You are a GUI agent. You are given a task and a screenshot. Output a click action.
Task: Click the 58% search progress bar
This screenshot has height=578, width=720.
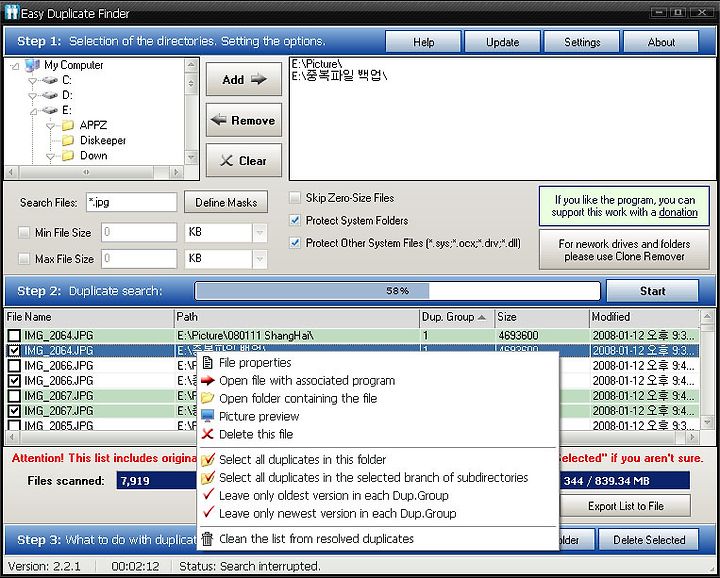coord(398,291)
